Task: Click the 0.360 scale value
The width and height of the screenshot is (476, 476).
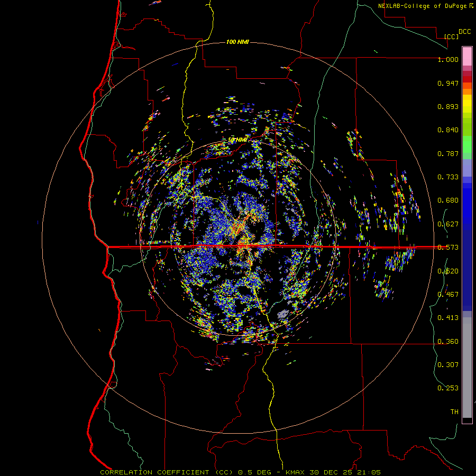Action: click(448, 342)
